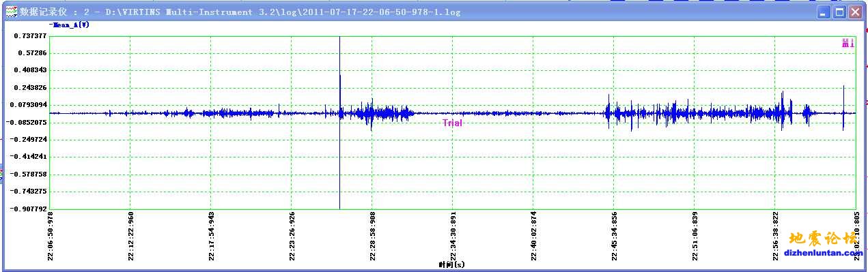
Task: Click the time label 22:23:26:926
Action: [x=292, y=236]
